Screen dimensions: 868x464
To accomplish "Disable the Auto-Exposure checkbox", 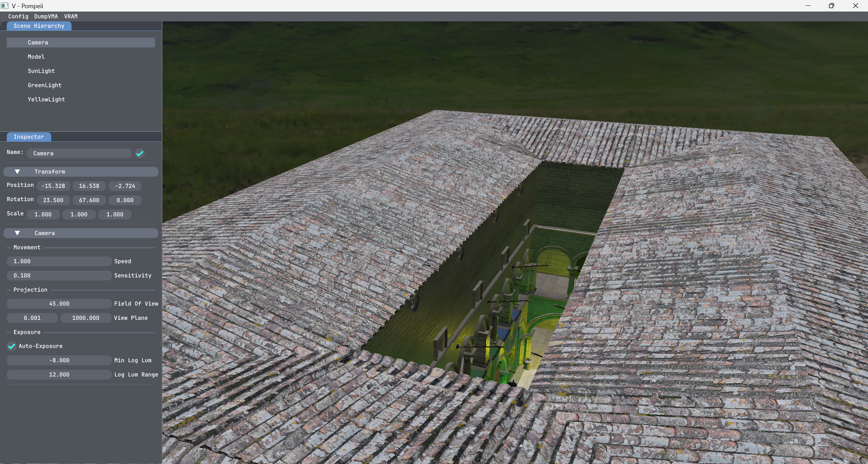I will [12, 346].
